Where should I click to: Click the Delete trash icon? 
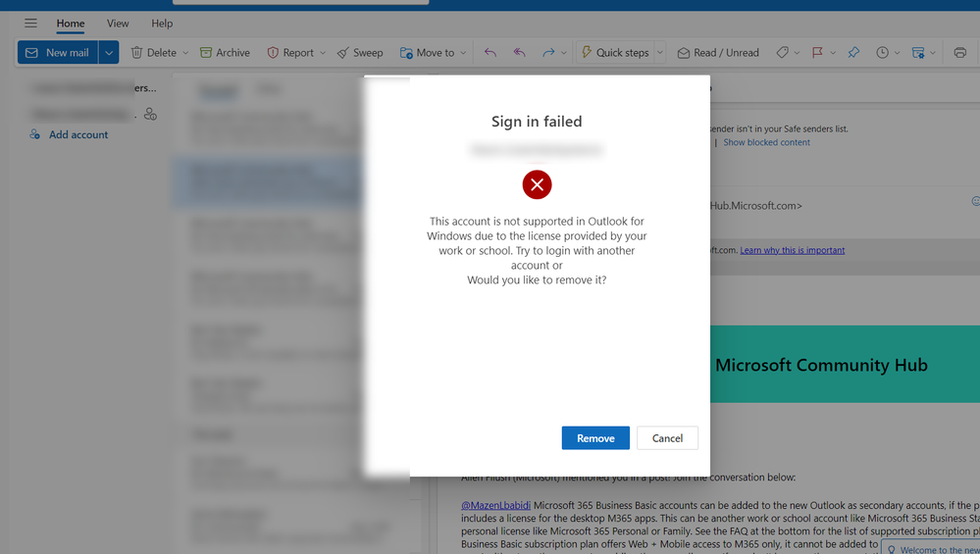pyautogui.click(x=137, y=53)
